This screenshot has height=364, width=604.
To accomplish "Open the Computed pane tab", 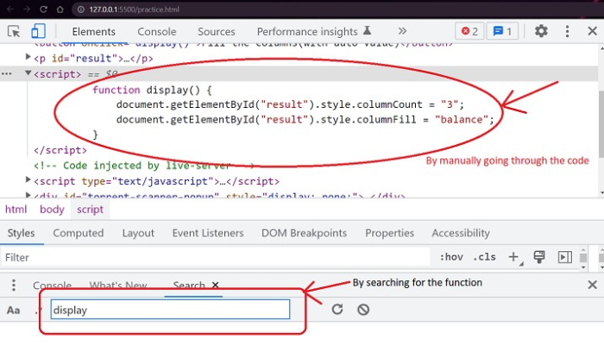I will click(79, 233).
